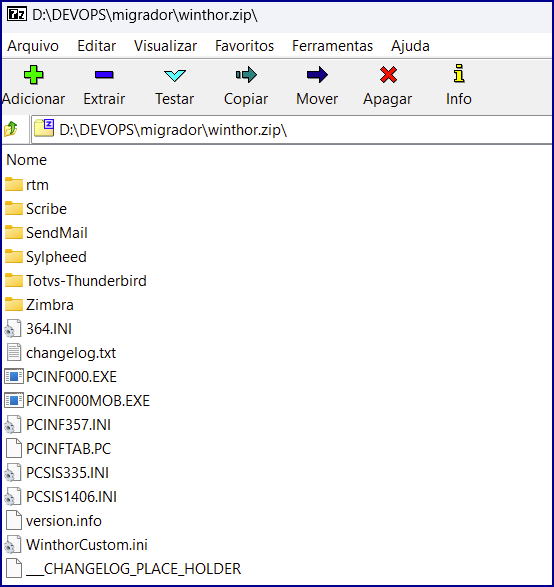Click the version.info file icon

coord(14,520)
